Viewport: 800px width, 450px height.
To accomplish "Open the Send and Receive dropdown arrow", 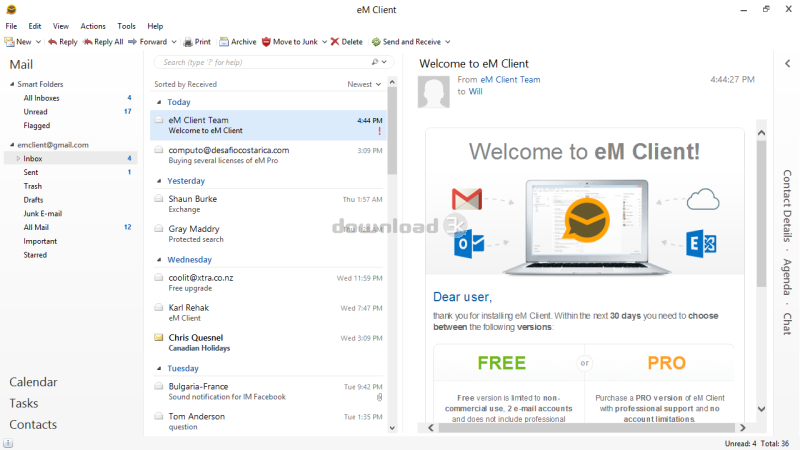I will click(447, 42).
